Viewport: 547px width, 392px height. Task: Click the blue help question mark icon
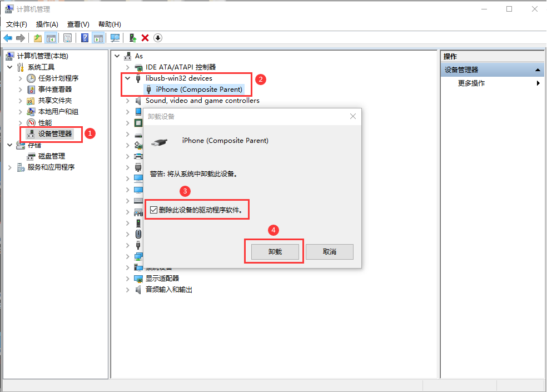tap(85, 38)
